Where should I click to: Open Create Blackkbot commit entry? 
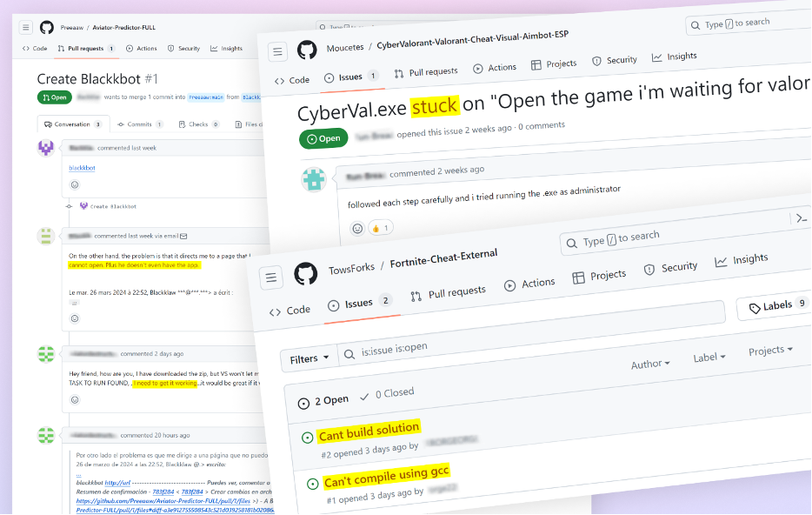click(113, 206)
